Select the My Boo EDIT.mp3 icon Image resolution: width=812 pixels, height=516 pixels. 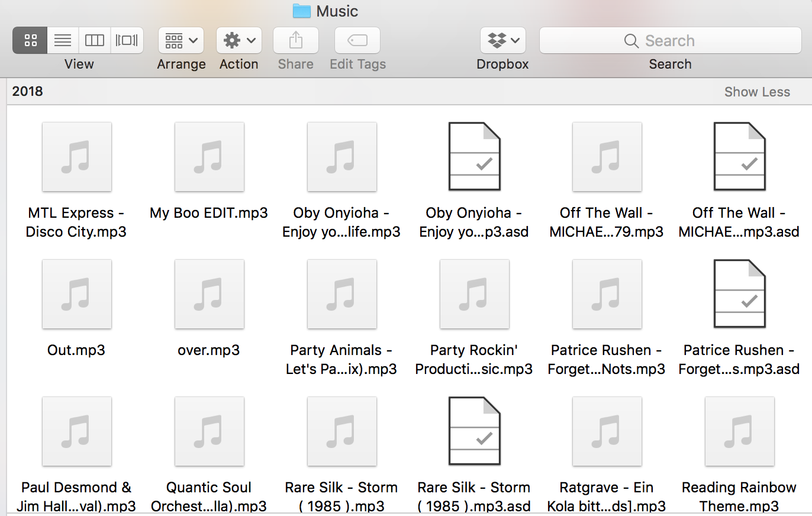tap(210, 157)
